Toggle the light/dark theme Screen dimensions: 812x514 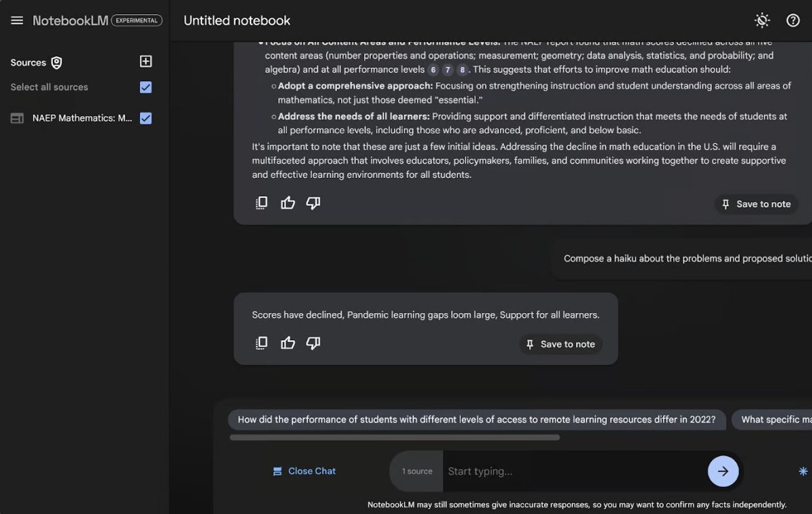point(762,20)
